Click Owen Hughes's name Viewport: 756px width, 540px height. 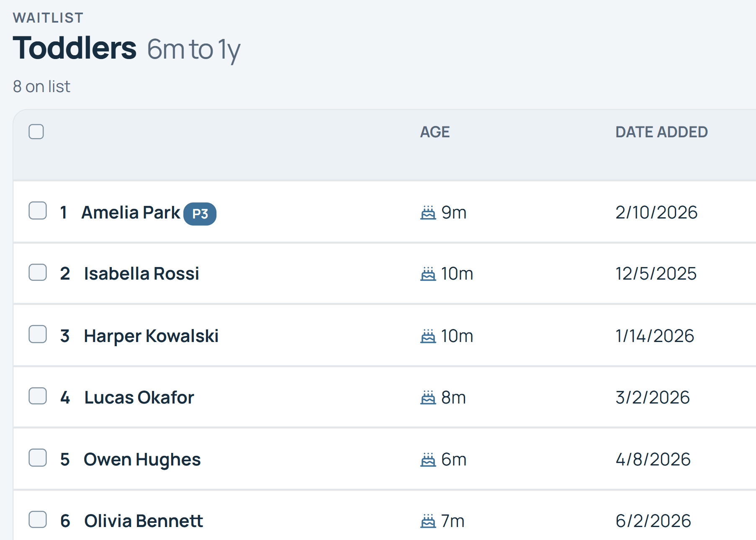pos(142,460)
